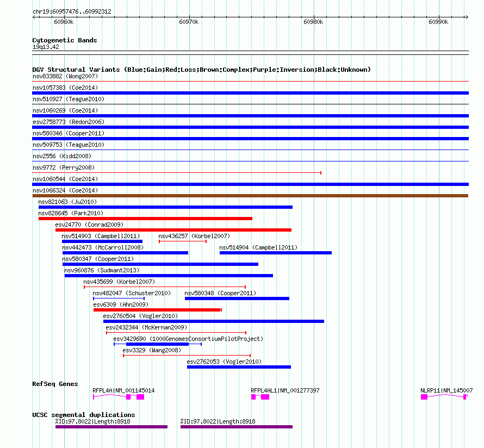Click the nsv436257 (Korbel2007) thin red feature
484x448 pixels.
(x=183, y=241)
